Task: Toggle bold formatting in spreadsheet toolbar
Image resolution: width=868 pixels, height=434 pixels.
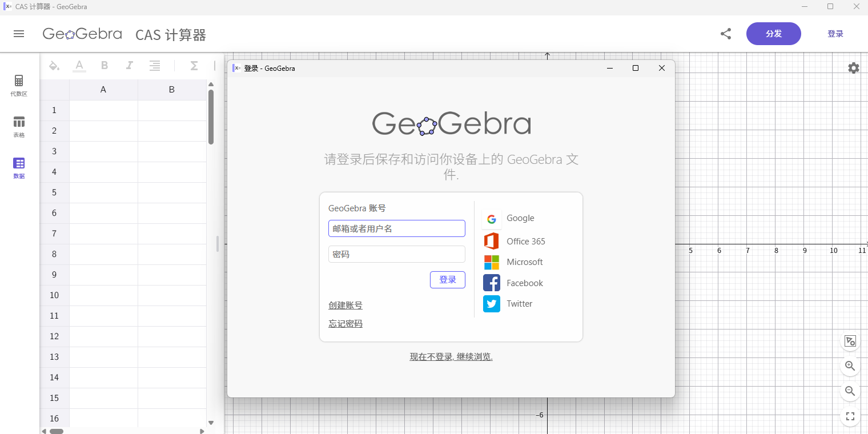Action: [105, 66]
